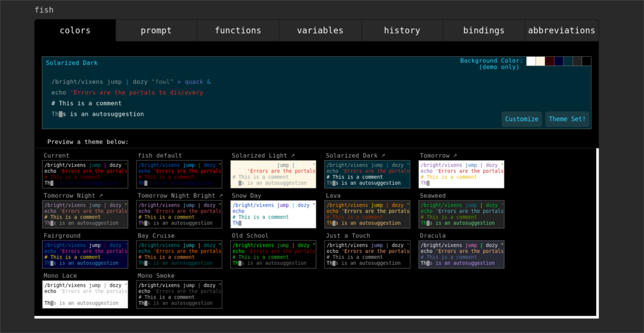Pick the dark red background swatch
The width and height of the screenshot is (644, 333).
[x=550, y=61]
